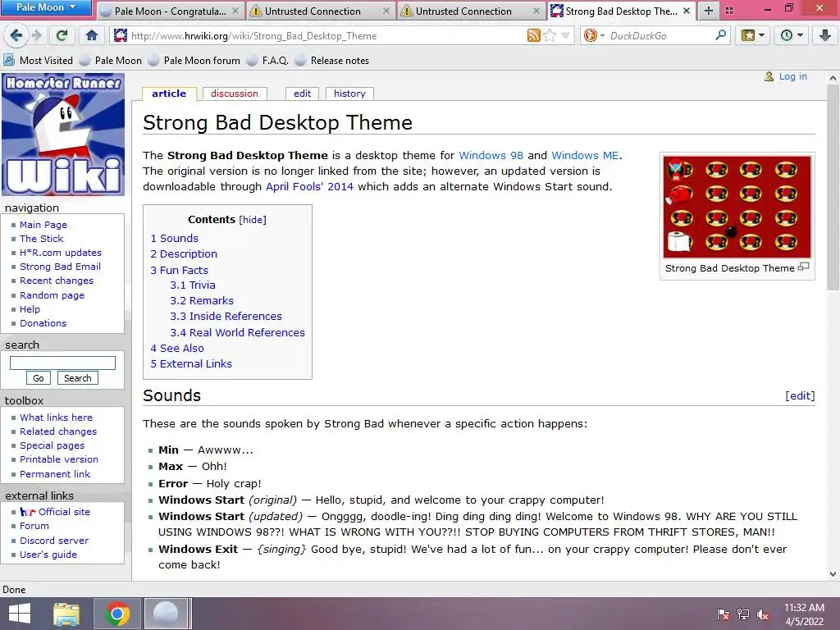840x630 pixels.
Task: Click the page scrollbar down arrow
Action: click(x=833, y=573)
